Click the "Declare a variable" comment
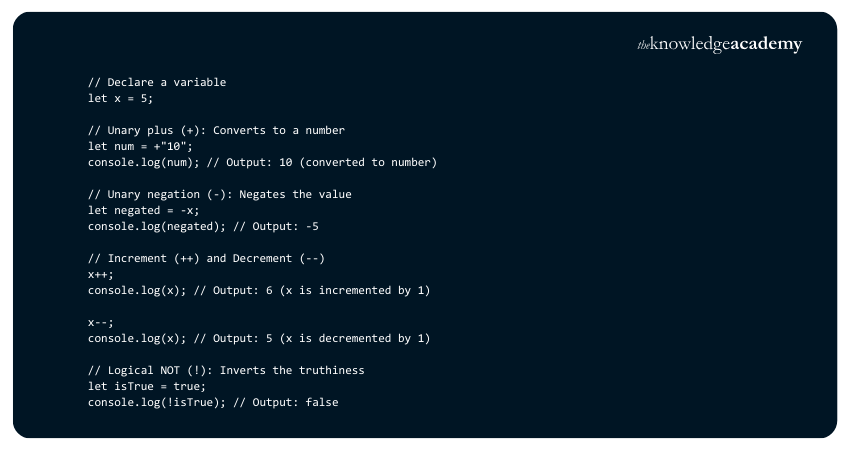 (156, 82)
